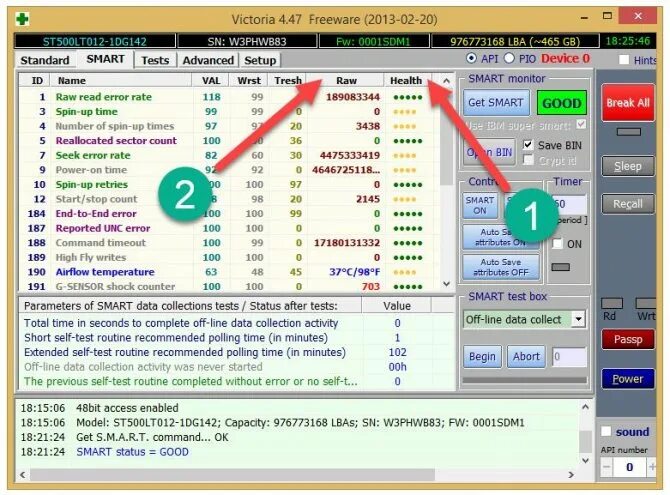The image size is (670, 495).
Task: Increase API number with plus button
Action: click(652, 467)
